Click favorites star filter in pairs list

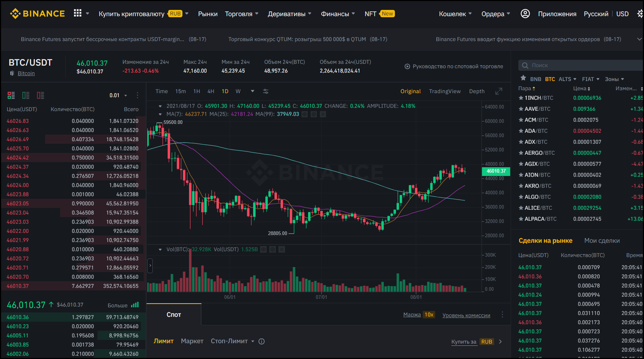pos(523,78)
